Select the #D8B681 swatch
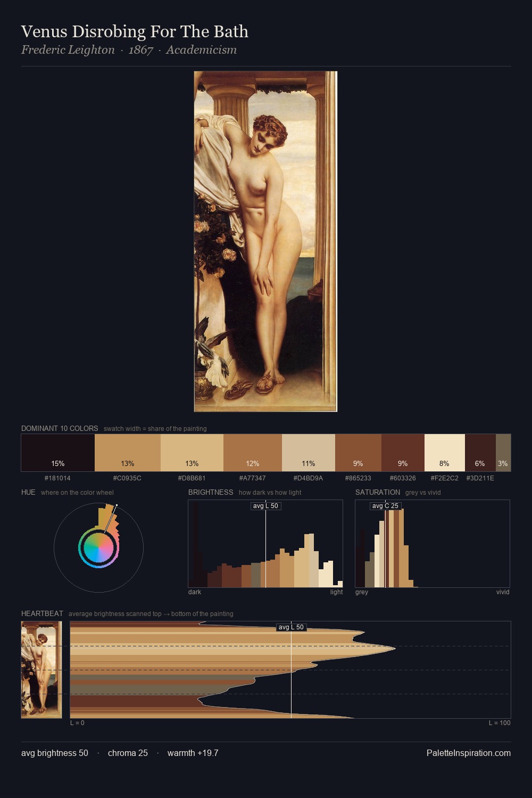Viewport: 532px width, 798px height. (192, 453)
